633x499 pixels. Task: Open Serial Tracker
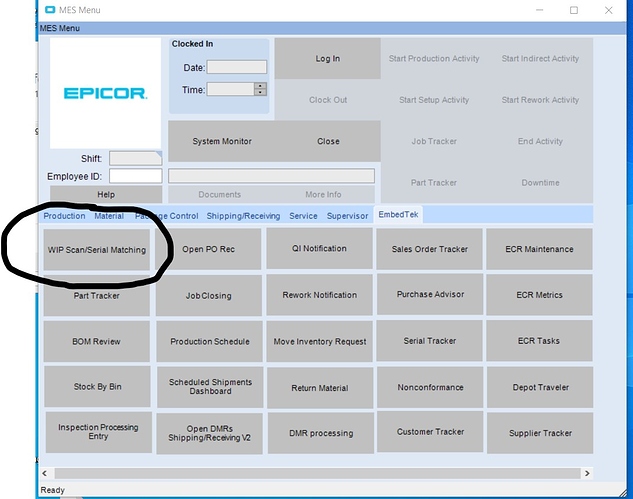[x=430, y=341]
